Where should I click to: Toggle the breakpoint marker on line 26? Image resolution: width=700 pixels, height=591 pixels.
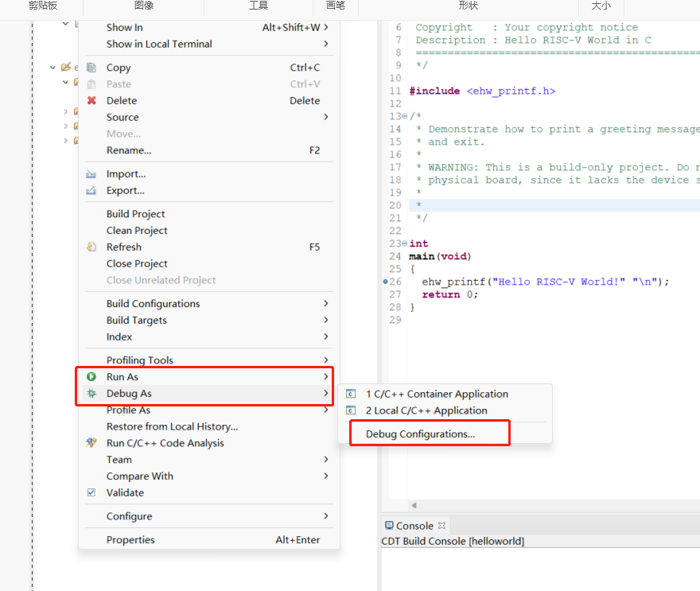[386, 282]
